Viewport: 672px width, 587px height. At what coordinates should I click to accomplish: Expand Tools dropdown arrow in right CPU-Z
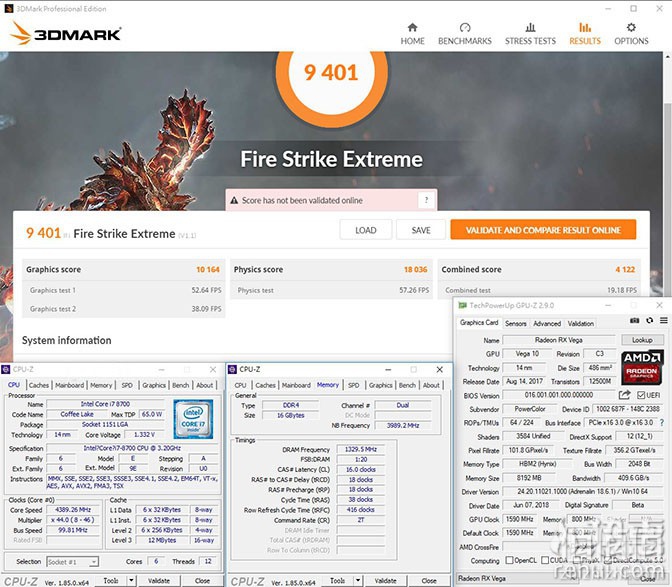(358, 581)
